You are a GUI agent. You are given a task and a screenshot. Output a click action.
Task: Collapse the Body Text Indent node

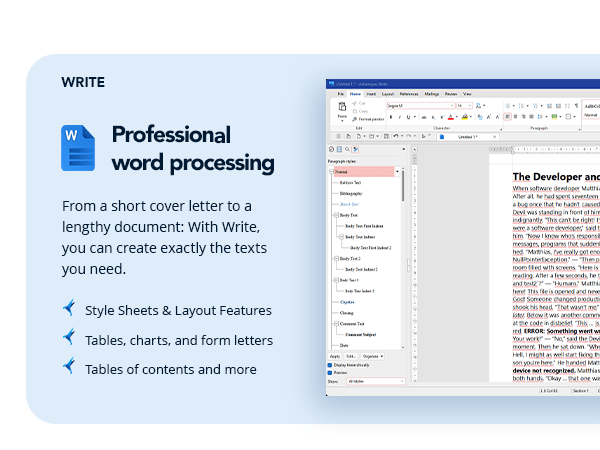coord(342,237)
